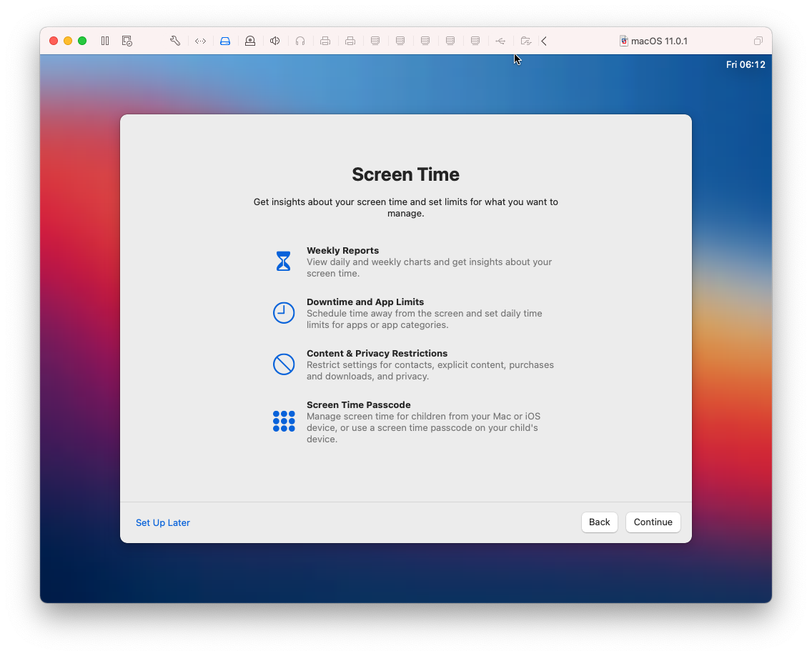
Task: Click the Content & Privacy Restrictions icon
Action: pyautogui.click(x=284, y=364)
